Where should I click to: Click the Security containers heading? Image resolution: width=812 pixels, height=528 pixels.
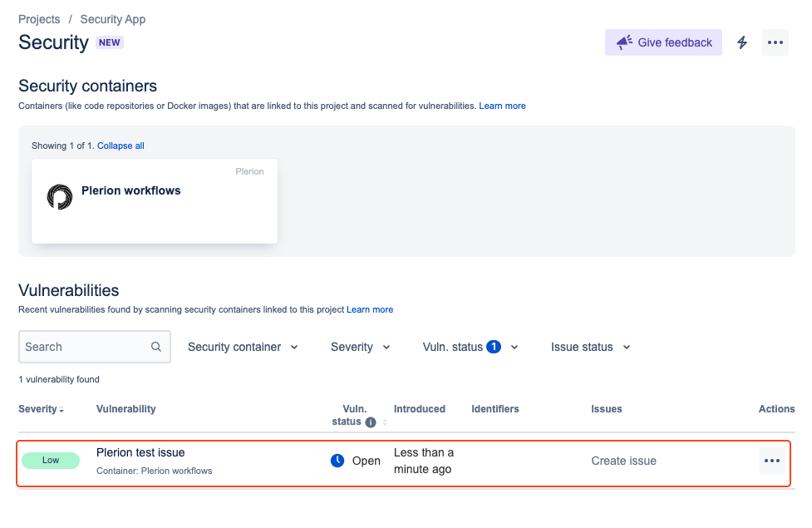click(x=87, y=86)
